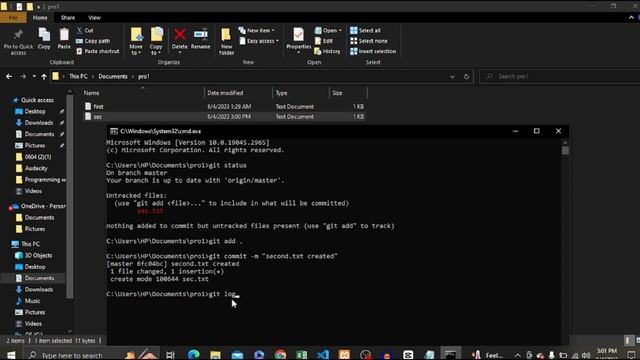The image size is (640, 360).
Task: Click the Back navigation arrow
Action: tap(9, 76)
